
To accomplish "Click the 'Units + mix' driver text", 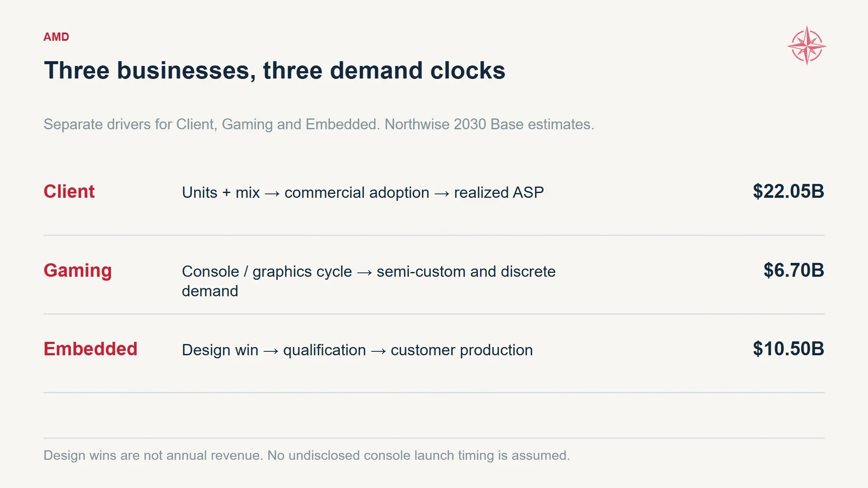I will tap(221, 193).
